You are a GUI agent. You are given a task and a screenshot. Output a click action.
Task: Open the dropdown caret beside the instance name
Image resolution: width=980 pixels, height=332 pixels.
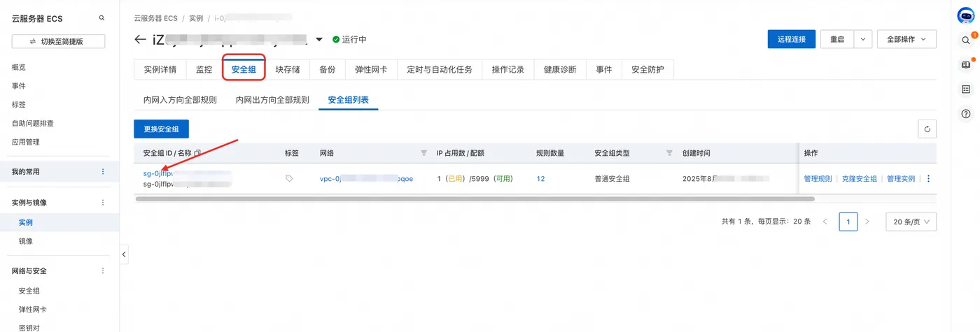click(320, 40)
